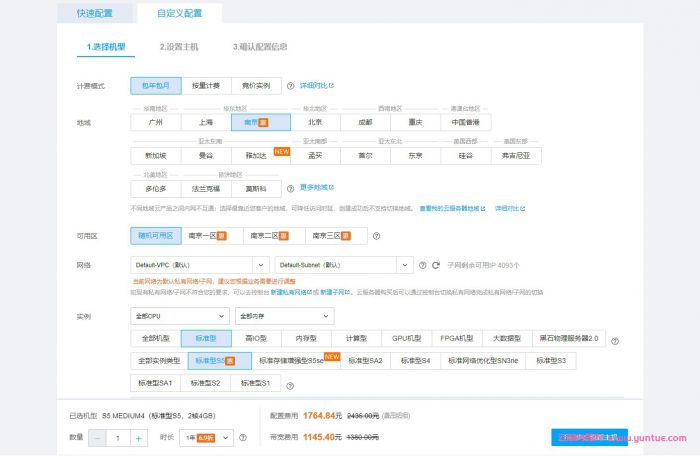
Task: Click the help icon next to 计费模式 options
Action: pyautogui.click(x=291, y=86)
